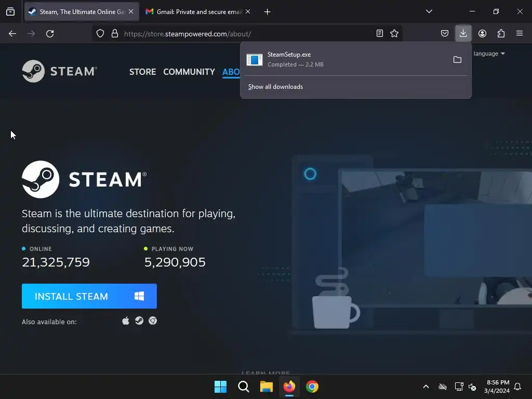Switch to the Gmail tab

(198, 12)
